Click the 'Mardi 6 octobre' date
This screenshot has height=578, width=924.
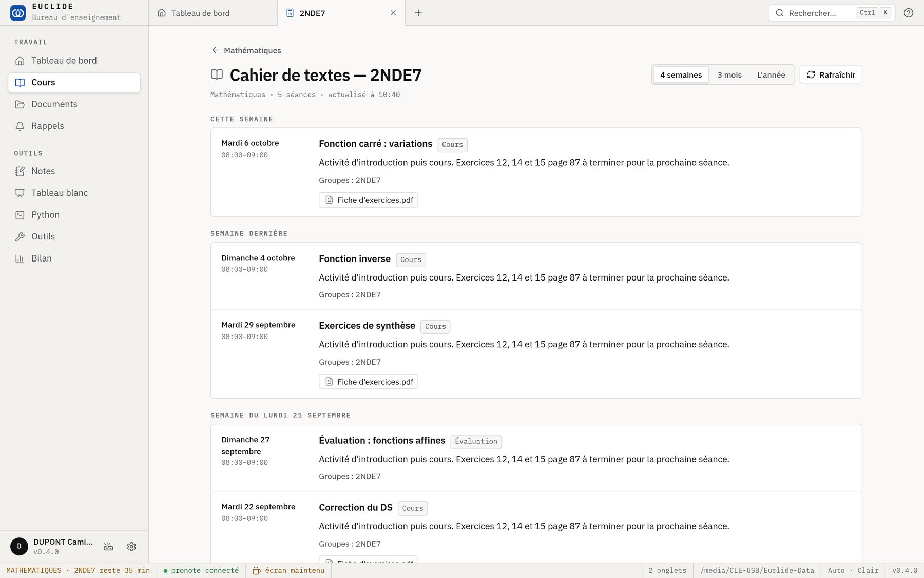pos(250,143)
